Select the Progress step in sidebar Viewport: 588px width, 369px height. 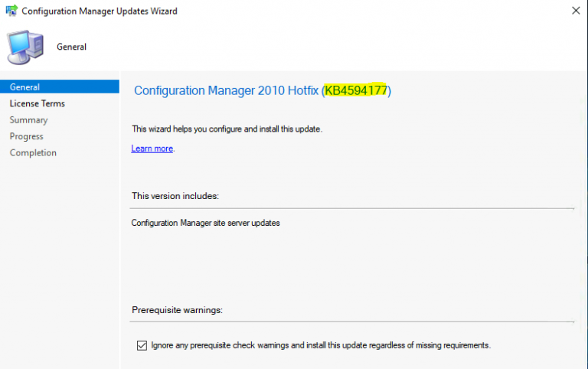click(26, 136)
